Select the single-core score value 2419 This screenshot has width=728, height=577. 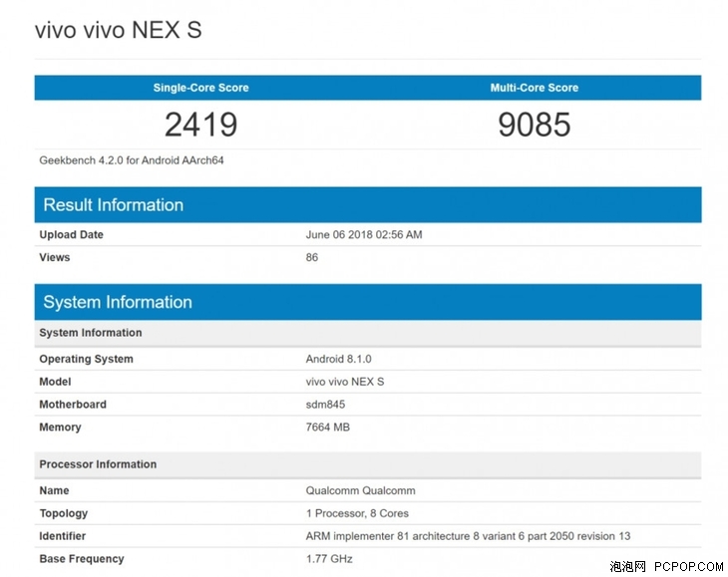point(201,125)
